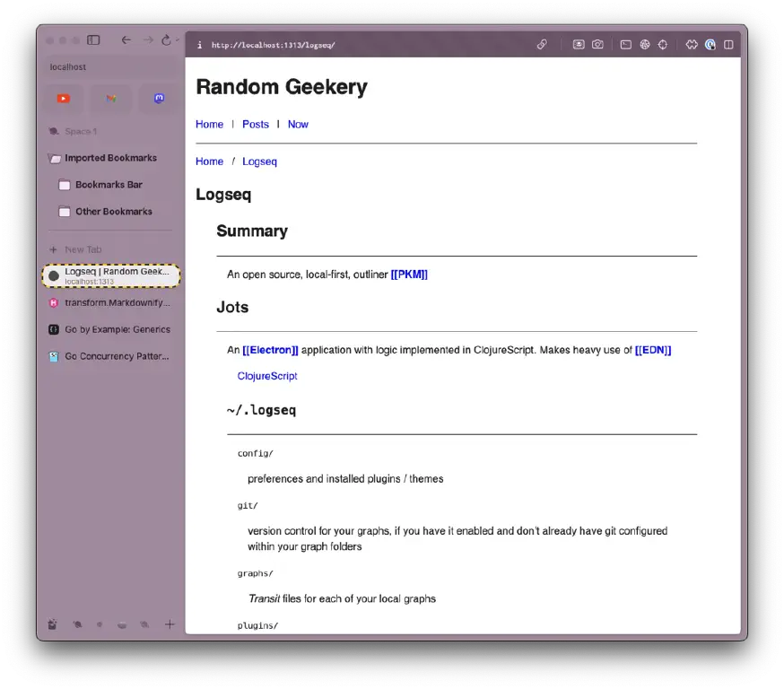784x689 pixels.
Task: Click the plugins/ term
Action: (257, 625)
